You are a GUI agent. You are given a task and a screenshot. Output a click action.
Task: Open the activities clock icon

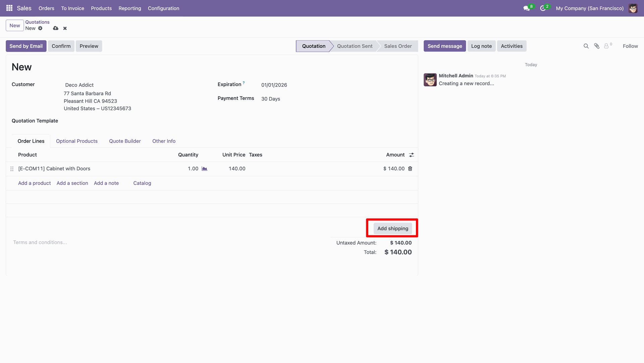(543, 8)
